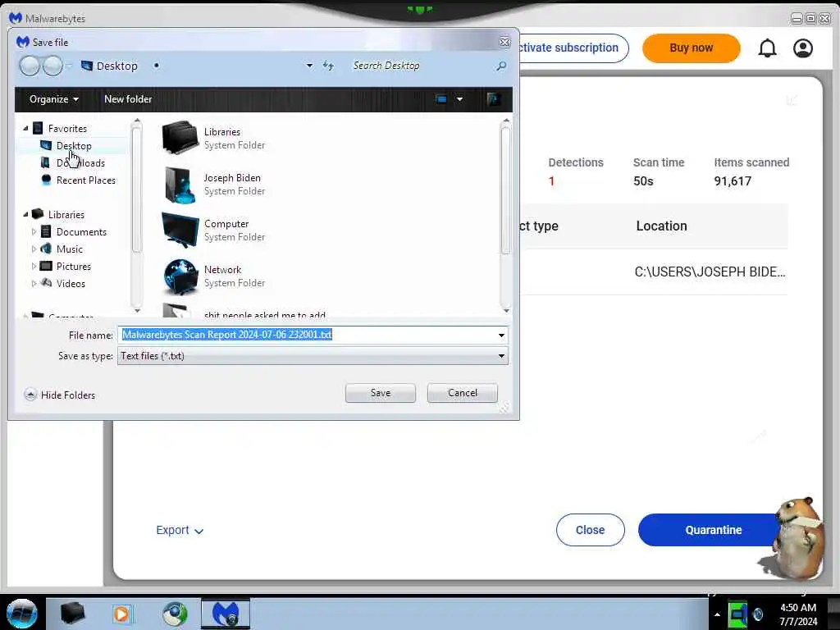The image size is (840, 630).
Task: Click the system tray volume icon
Action: point(757,614)
